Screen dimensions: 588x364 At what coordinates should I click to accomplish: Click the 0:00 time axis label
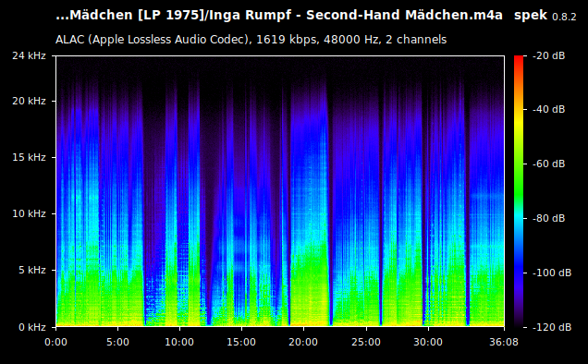pos(55,342)
